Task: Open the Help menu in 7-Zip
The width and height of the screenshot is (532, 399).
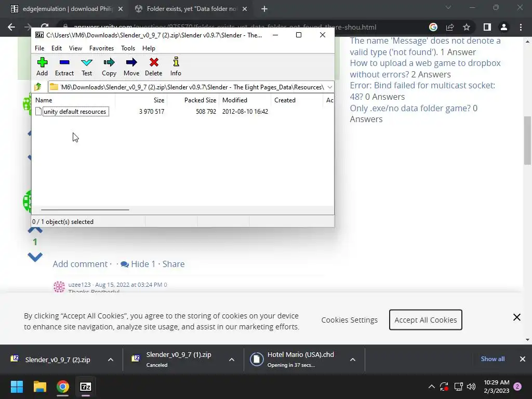Action: [x=149, y=48]
